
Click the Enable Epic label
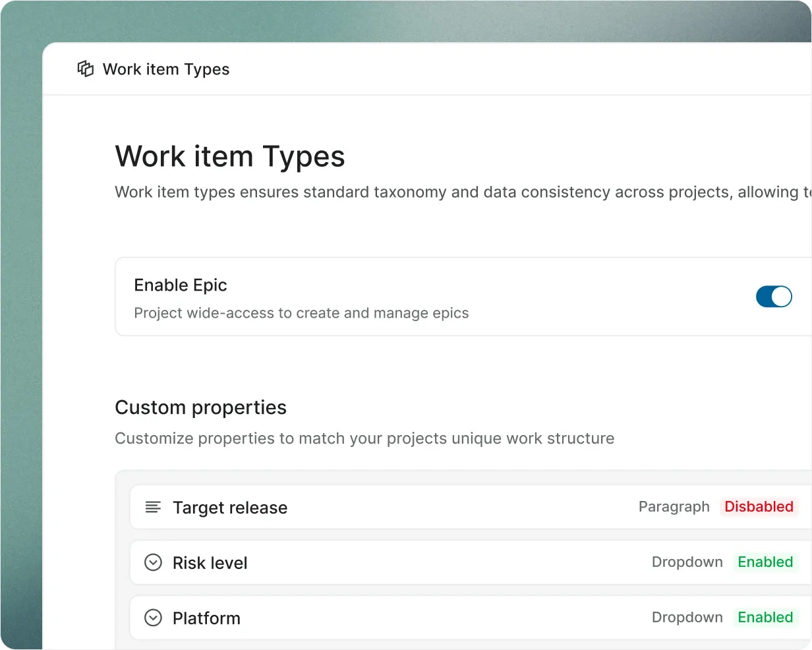point(181,285)
